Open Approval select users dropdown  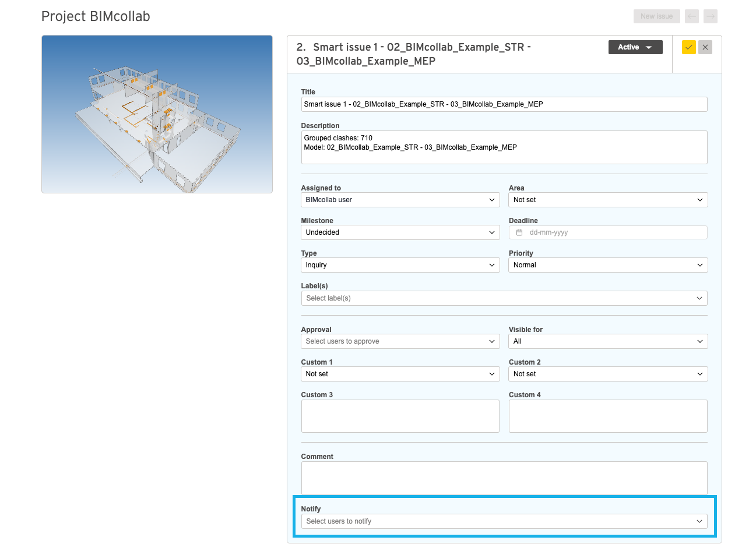(400, 341)
